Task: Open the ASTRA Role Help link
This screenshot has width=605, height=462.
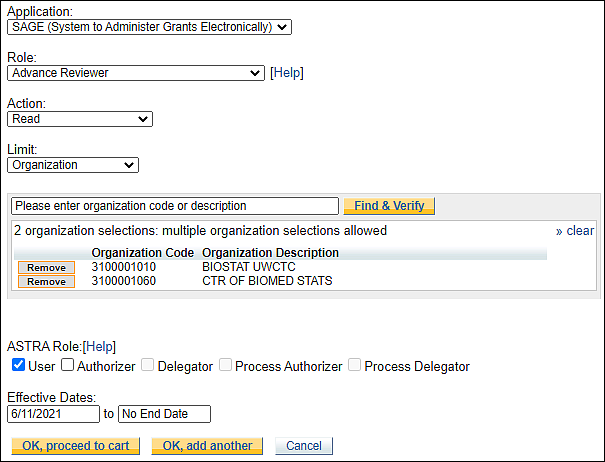Action: coord(99,347)
